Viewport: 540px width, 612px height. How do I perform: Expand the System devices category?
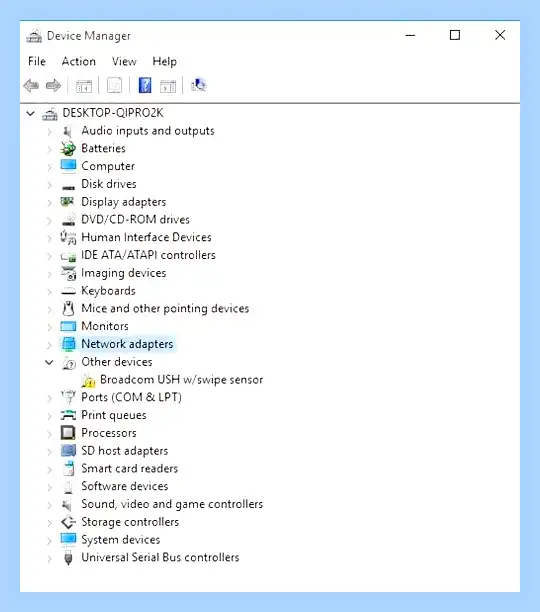pos(49,541)
